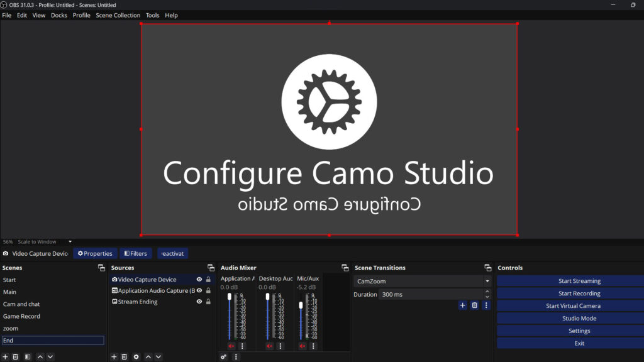The height and width of the screenshot is (362, 644).
Task: Toggle lock on Application Audio Capture source
Action: pos(208,290)
